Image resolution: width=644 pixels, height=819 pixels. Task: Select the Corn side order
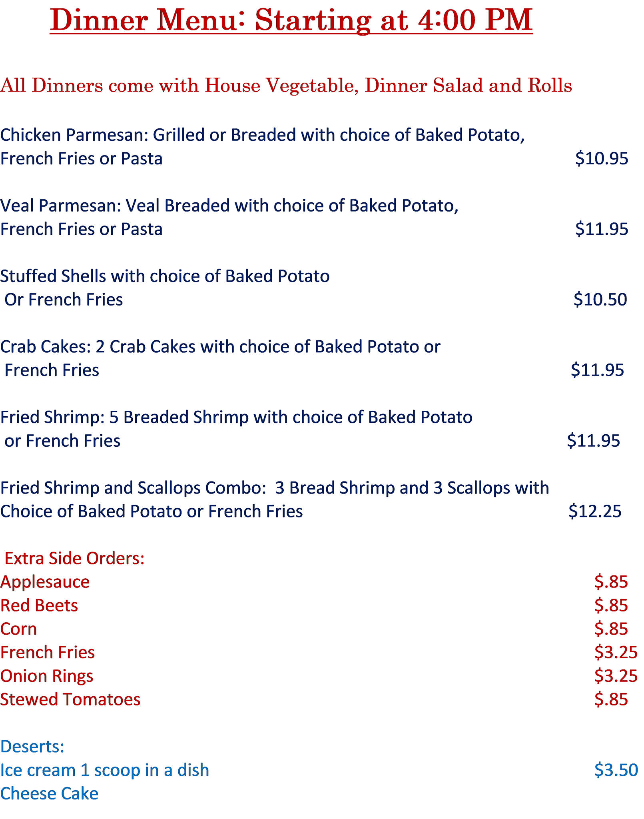click(19, 629)
